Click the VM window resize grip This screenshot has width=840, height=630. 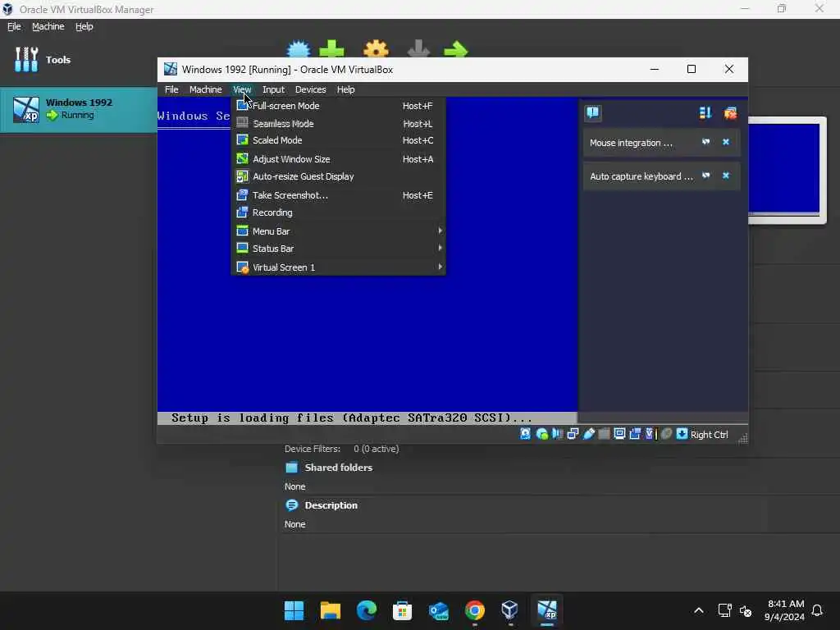point(742,438)
